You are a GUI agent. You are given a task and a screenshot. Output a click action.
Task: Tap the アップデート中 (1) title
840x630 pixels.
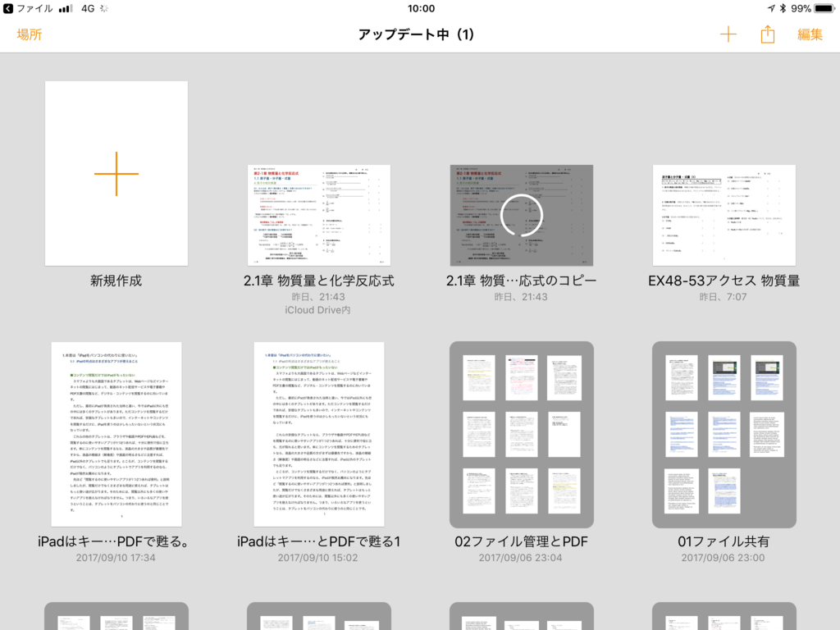coord(416,34)
